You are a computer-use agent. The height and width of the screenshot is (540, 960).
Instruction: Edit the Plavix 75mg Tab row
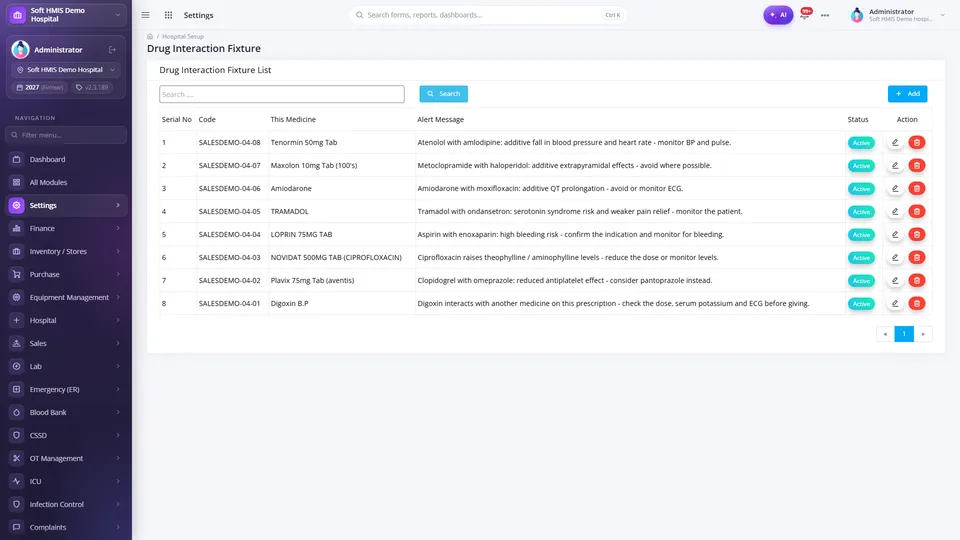click(x=895, y=280)
